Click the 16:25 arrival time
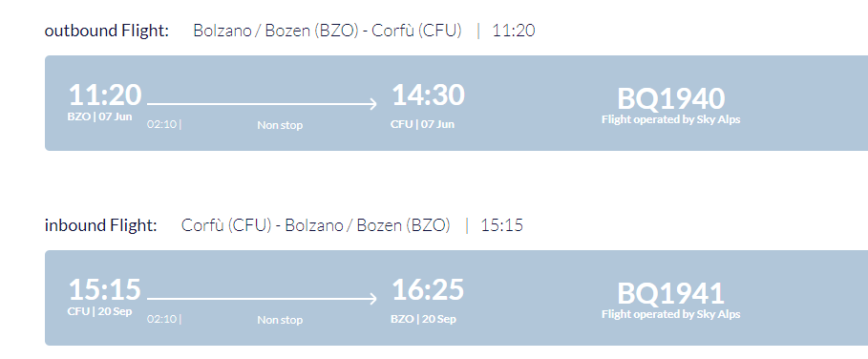This screenshot has width=868, height=359. [x=428, y=289]
